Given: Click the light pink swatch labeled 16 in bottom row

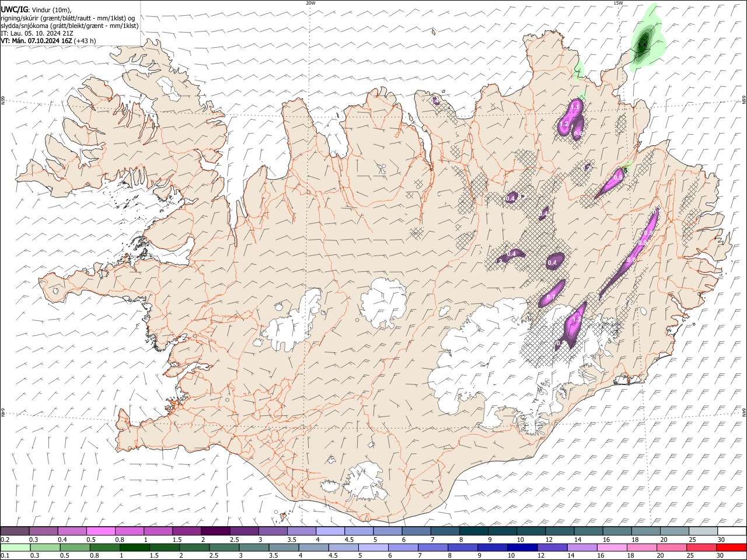Looking at the screenshot, I should pos(612,547).
